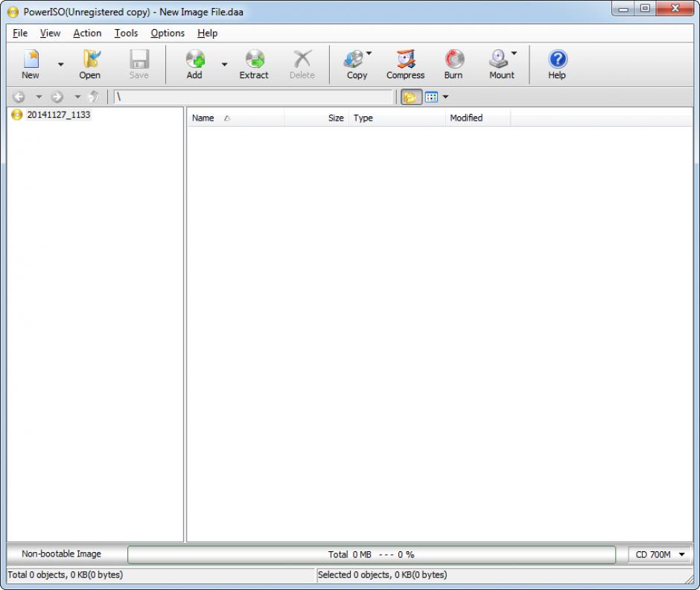Open the Copy dropdown arrow
The height and width of the screenshot is (590, 700).
(369, 53)
